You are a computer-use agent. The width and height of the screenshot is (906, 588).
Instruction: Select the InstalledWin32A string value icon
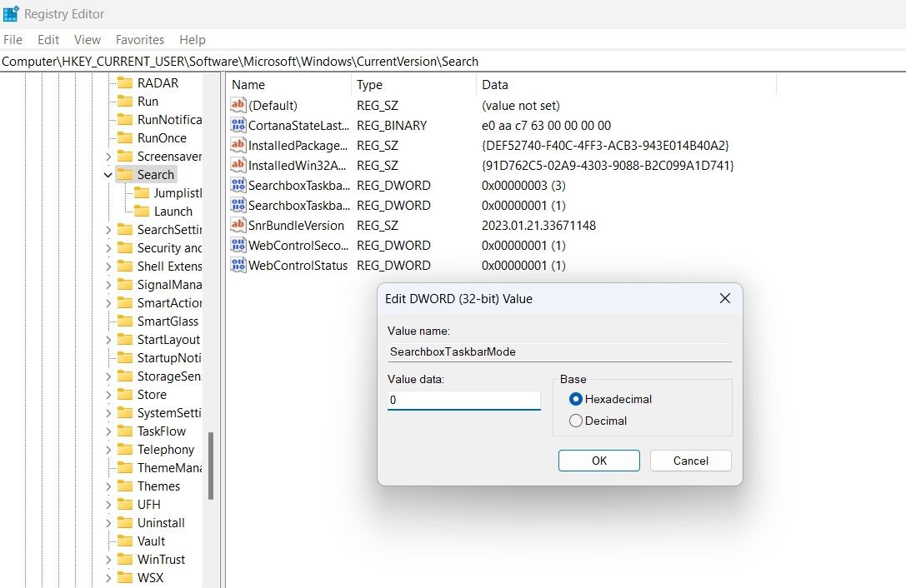(238, 165)
